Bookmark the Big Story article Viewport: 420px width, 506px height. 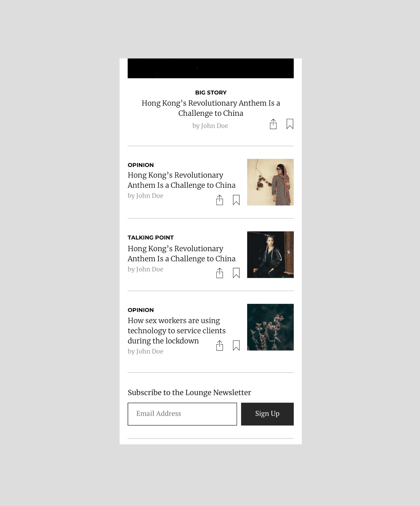(x=290, y=124)
